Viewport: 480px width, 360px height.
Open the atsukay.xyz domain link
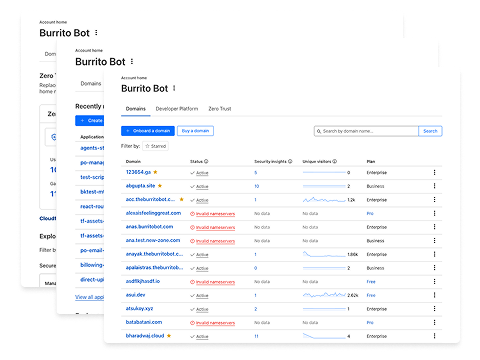139,308
